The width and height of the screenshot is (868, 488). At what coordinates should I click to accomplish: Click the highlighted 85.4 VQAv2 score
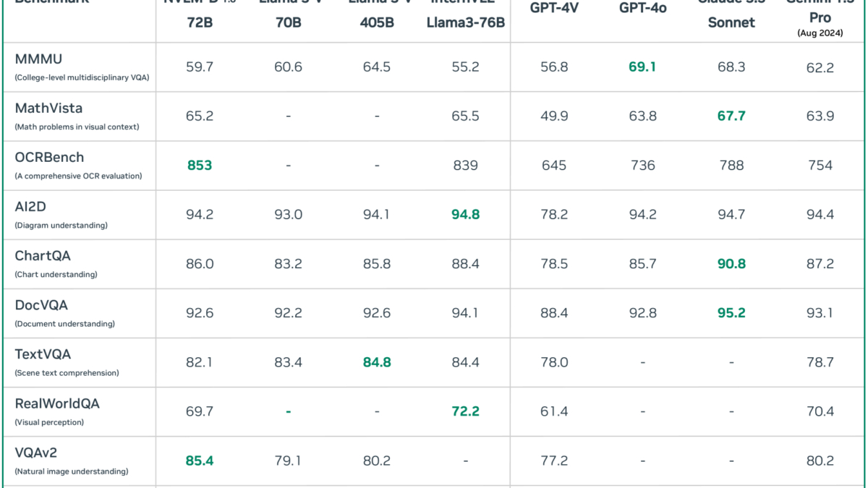200,461
